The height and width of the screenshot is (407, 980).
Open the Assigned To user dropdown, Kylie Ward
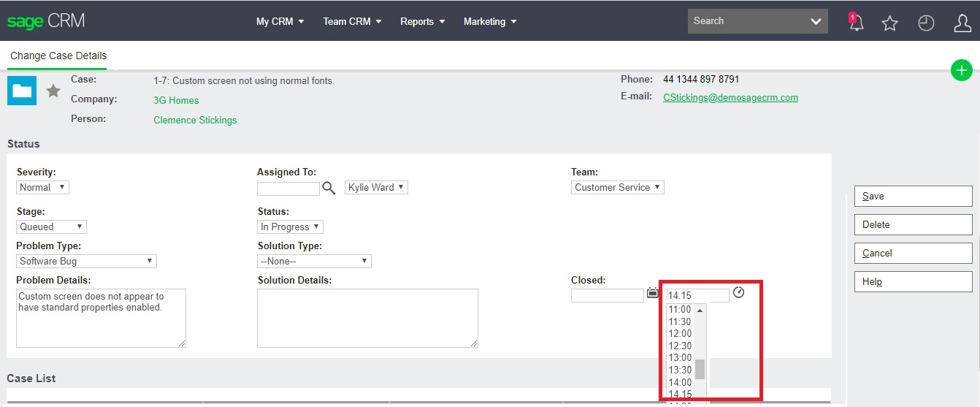click(376, 187)
